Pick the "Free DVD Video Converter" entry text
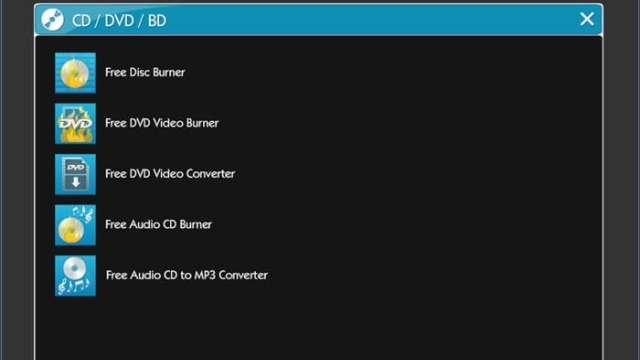Image resolution: width=640 pixels, height=360 pixels. [170, 173]
